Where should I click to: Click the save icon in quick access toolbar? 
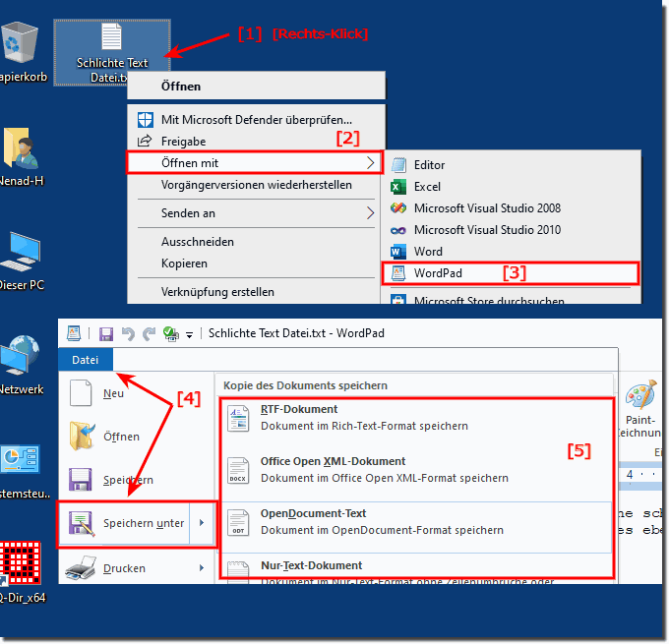tap(106, 334)
